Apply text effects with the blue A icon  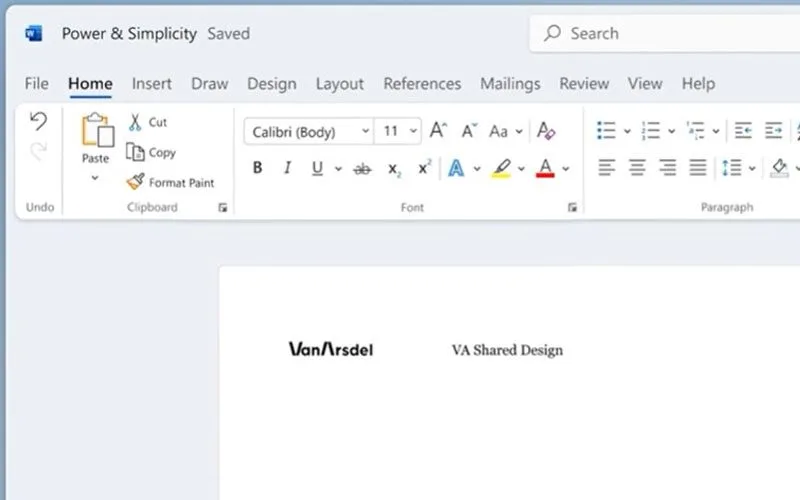pos(456,168)
